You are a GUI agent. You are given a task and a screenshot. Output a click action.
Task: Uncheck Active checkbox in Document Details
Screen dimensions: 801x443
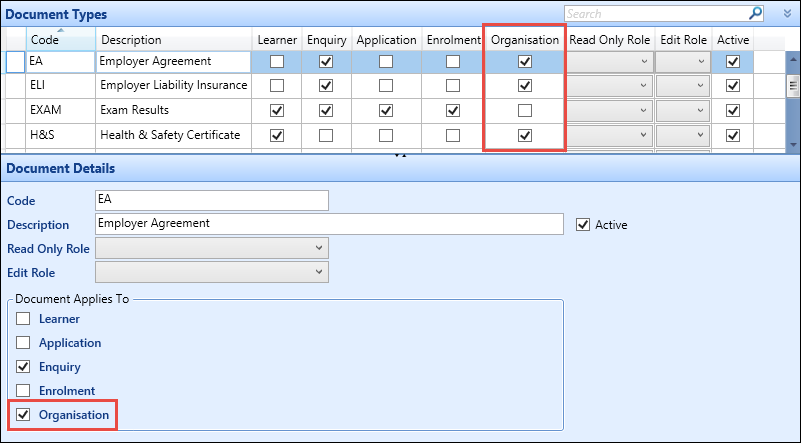point(583,225)
